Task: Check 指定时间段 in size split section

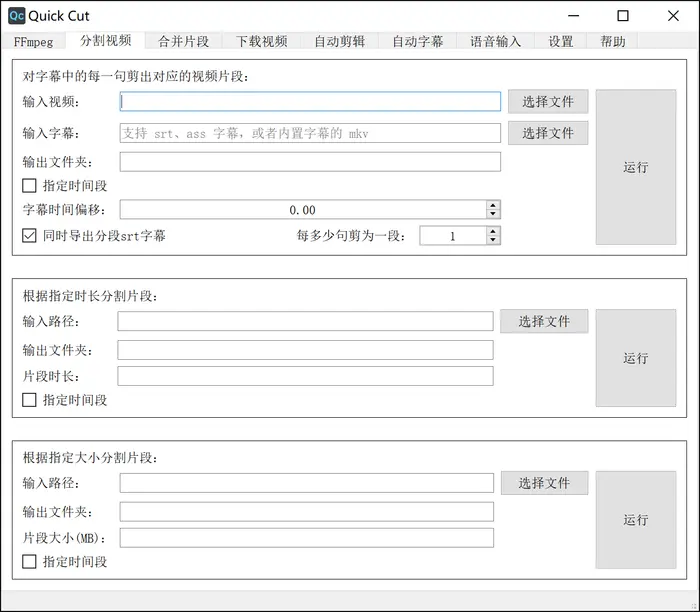Action: [x=30, y=562]
